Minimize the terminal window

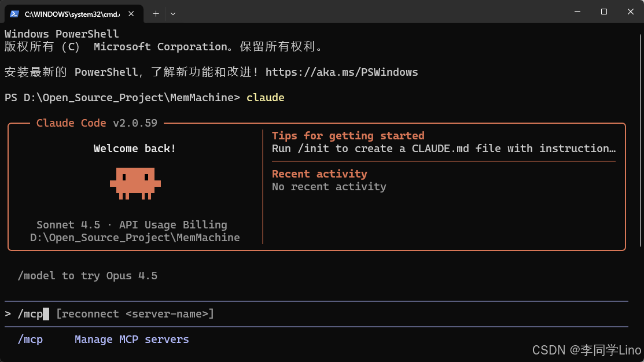tap(577, 12)
